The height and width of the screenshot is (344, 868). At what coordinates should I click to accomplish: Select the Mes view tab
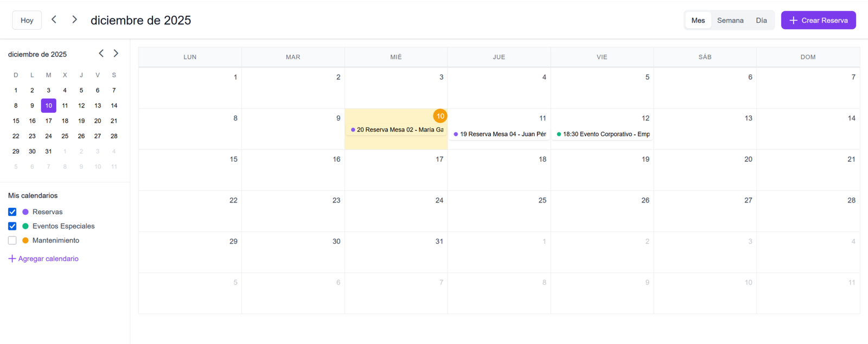698,20
